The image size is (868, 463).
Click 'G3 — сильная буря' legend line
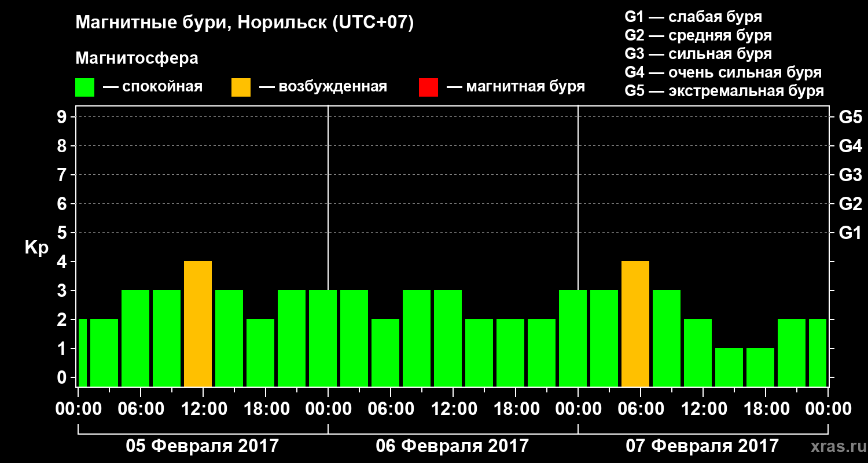coord(698,54)
